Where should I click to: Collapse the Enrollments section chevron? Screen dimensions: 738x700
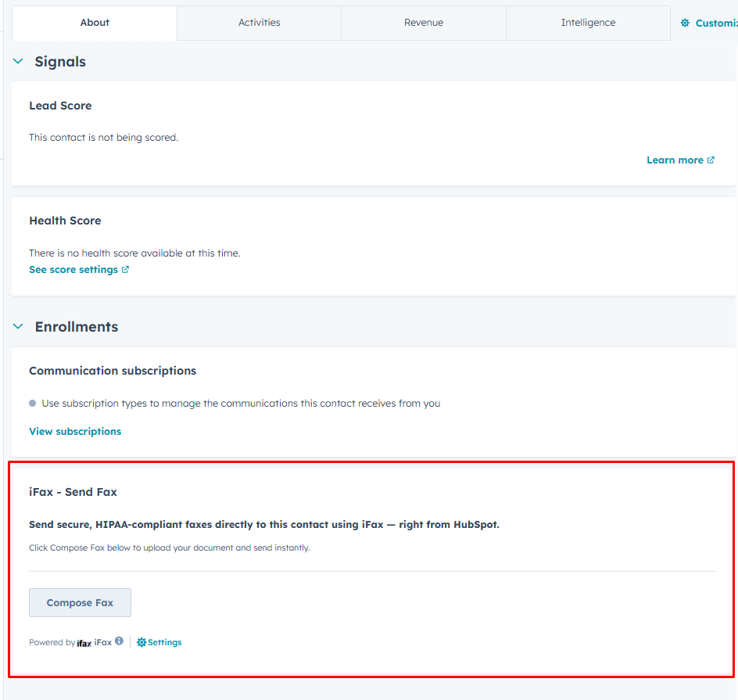point(19,327)
